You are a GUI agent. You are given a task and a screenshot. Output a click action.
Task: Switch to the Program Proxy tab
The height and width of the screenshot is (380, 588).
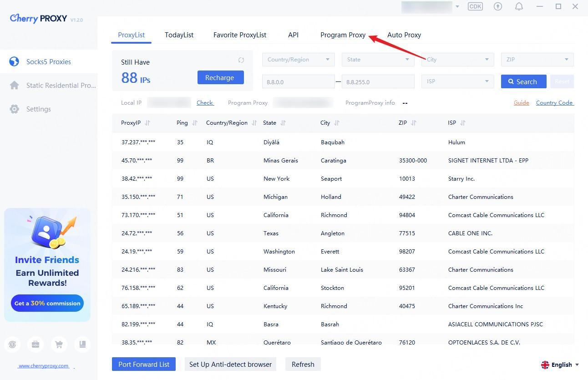(x=343, y=35)
